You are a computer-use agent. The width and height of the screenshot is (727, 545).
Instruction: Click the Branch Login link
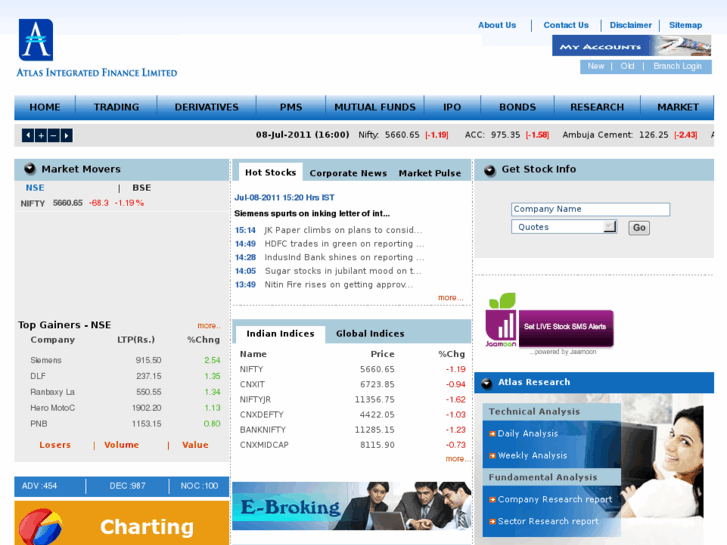tap(677, 66)
